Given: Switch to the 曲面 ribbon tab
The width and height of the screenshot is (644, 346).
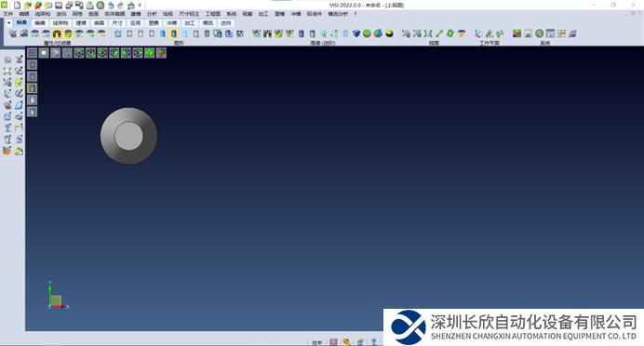Looking at the screenshot, I should pyautogui.click(x=99, y=23).
